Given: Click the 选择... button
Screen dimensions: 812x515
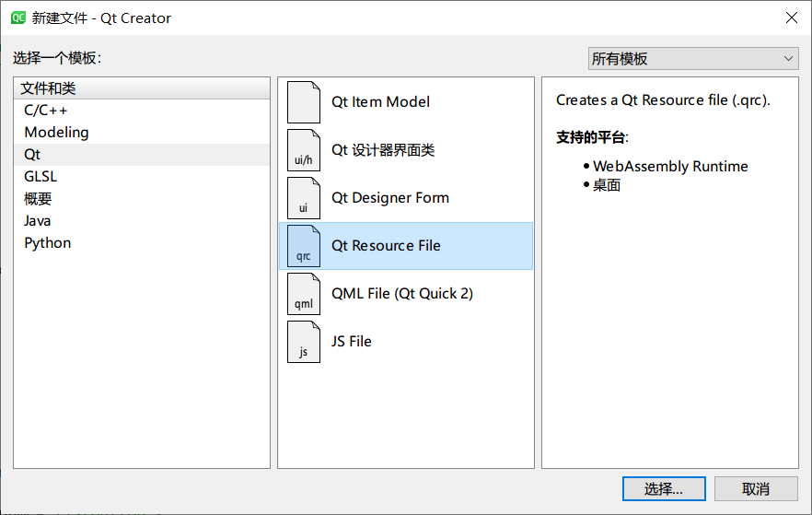Looking at the screenshot, I should coord(664,488).
